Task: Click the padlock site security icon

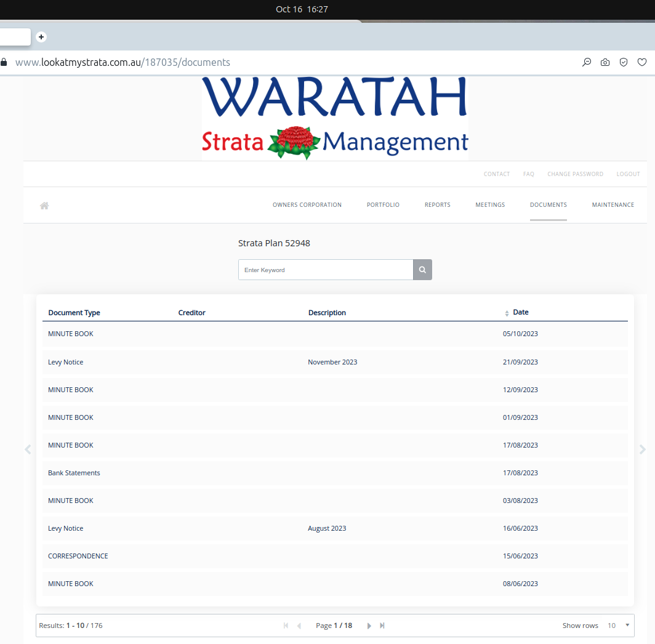Action: (4, 62)
